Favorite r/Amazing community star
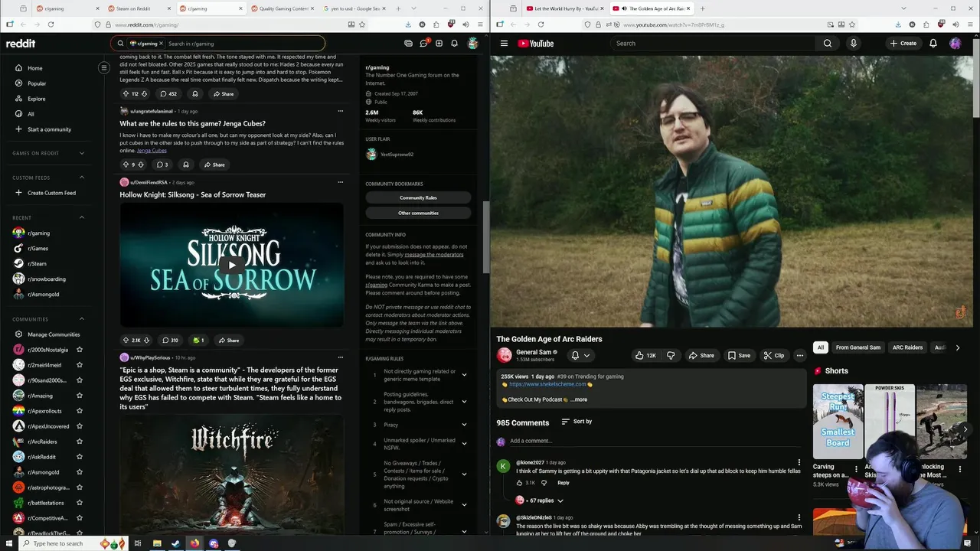The width and height of the screenshot is (980, 551). [79, 396]
